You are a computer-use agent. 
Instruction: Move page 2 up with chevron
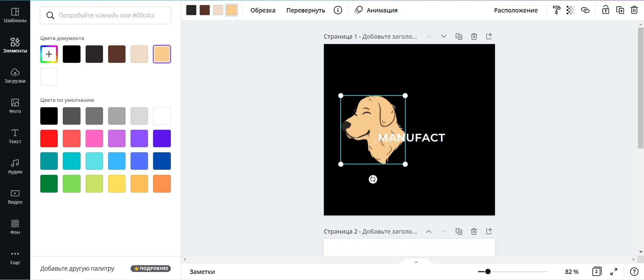coord(429,231)
